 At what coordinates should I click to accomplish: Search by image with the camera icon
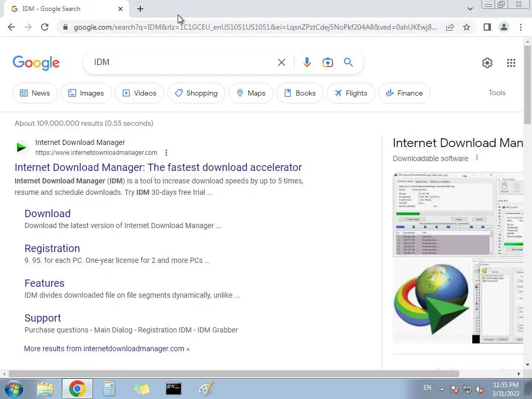(x=327, y=62)
